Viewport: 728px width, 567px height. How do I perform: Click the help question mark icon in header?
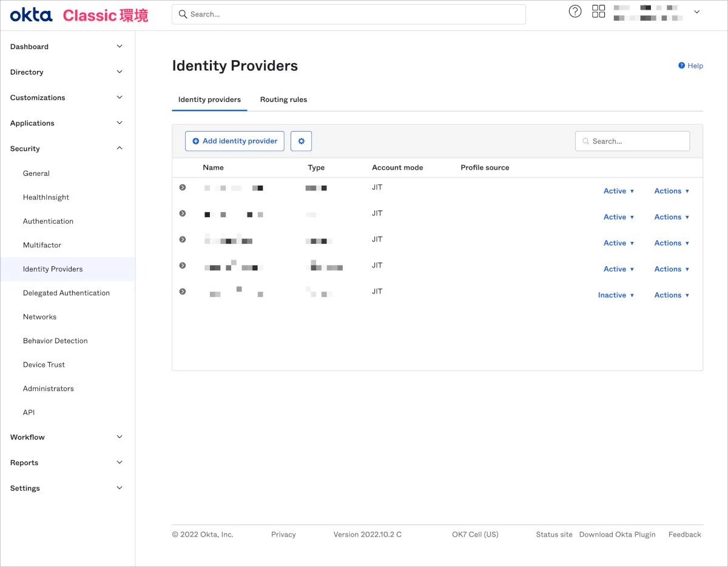pyautogui.click(x=575, y=12)
